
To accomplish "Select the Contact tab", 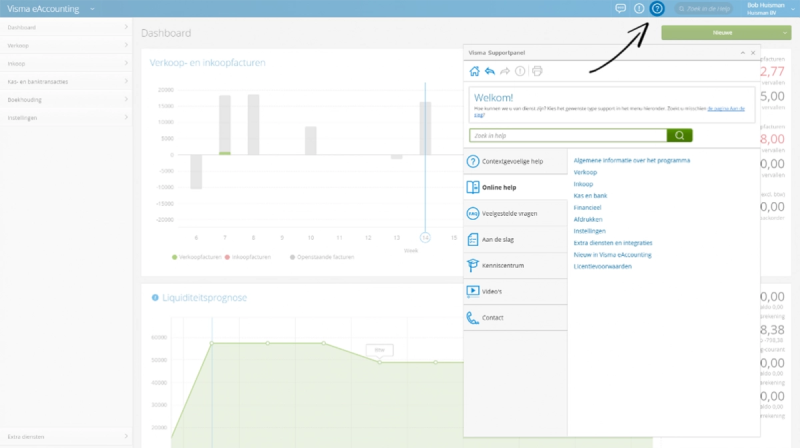I will click(x=515, y=317).
